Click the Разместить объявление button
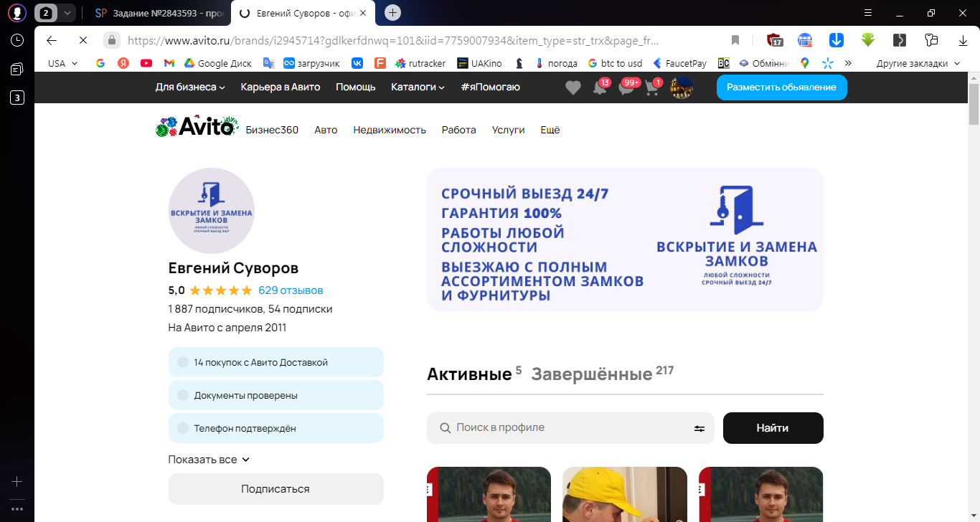 tap(781, 87)
